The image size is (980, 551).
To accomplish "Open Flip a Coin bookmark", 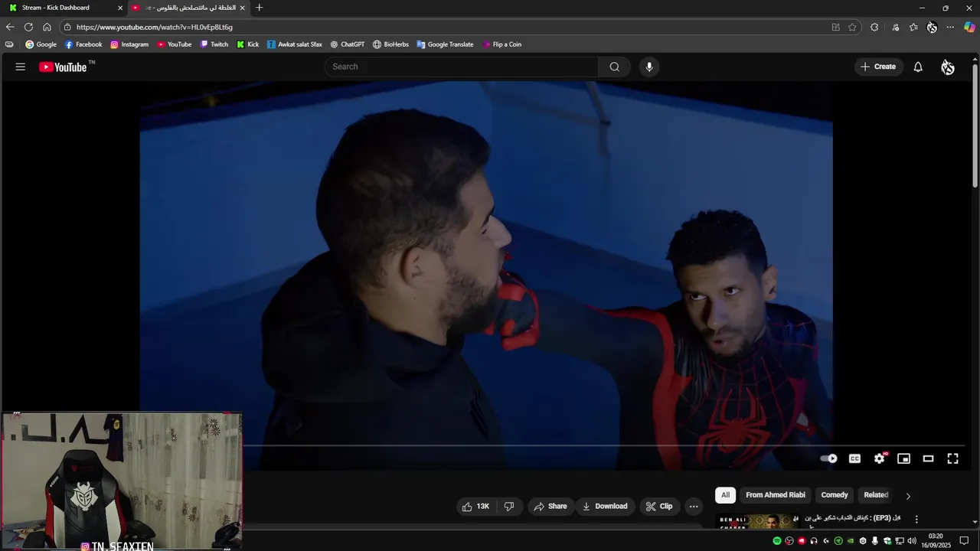I will tap(502, 44).
